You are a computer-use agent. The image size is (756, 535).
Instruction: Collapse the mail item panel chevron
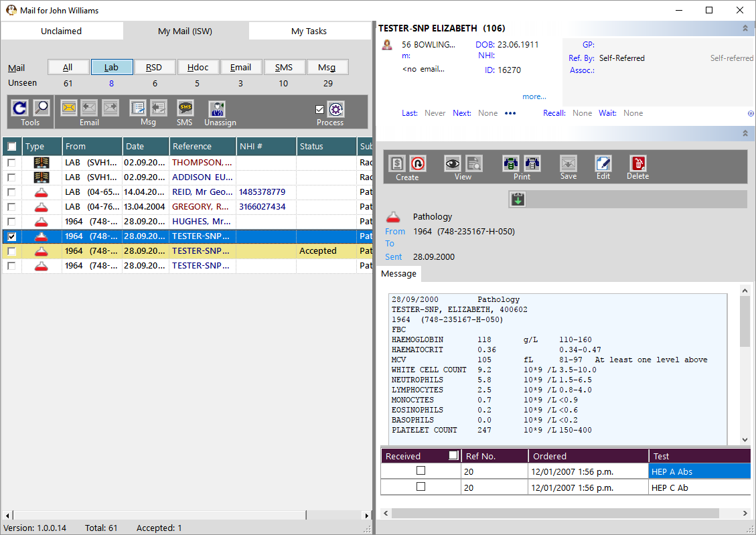pos(745,133)
